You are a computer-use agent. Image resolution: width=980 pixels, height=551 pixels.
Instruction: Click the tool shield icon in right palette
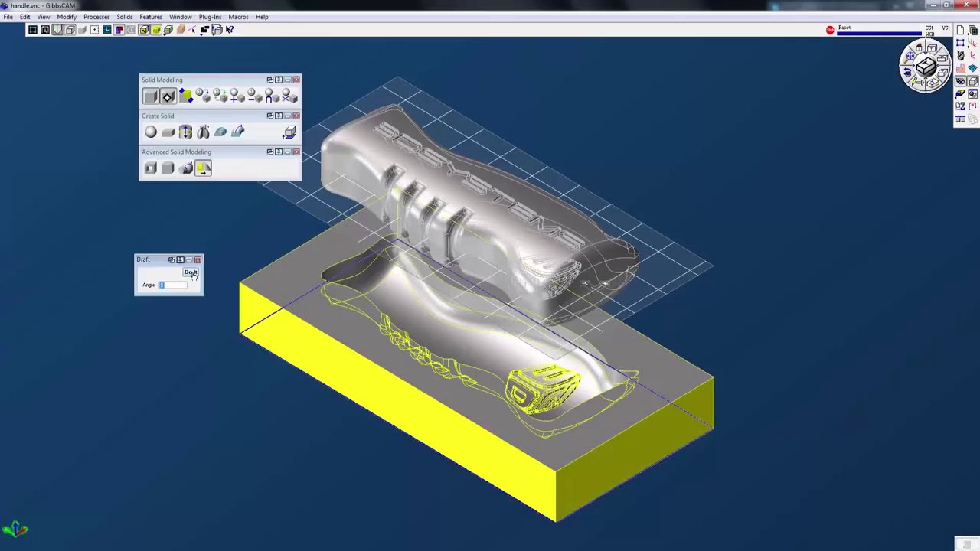(960, 55)
